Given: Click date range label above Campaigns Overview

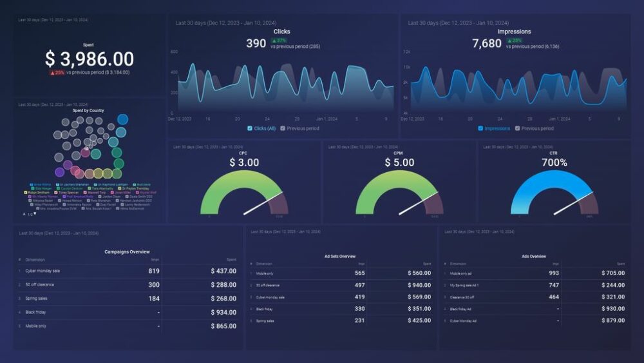Looking at the screenshot, I should tap(59, 233).
